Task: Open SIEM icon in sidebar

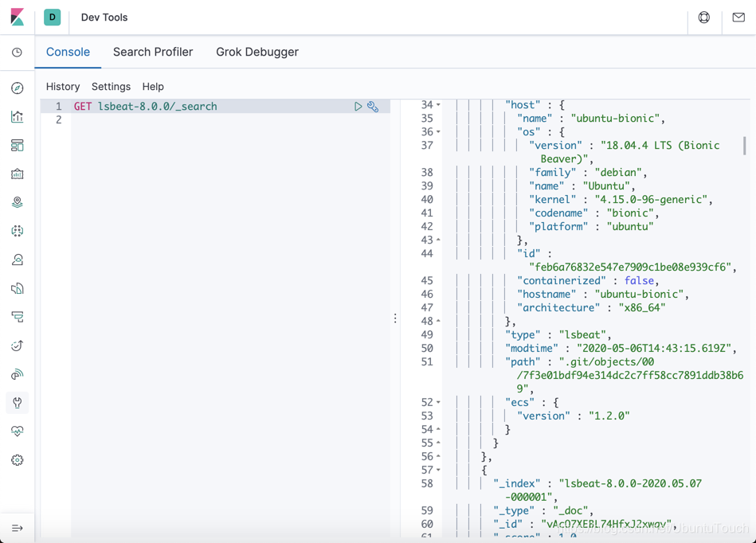Action: (18, 374)
